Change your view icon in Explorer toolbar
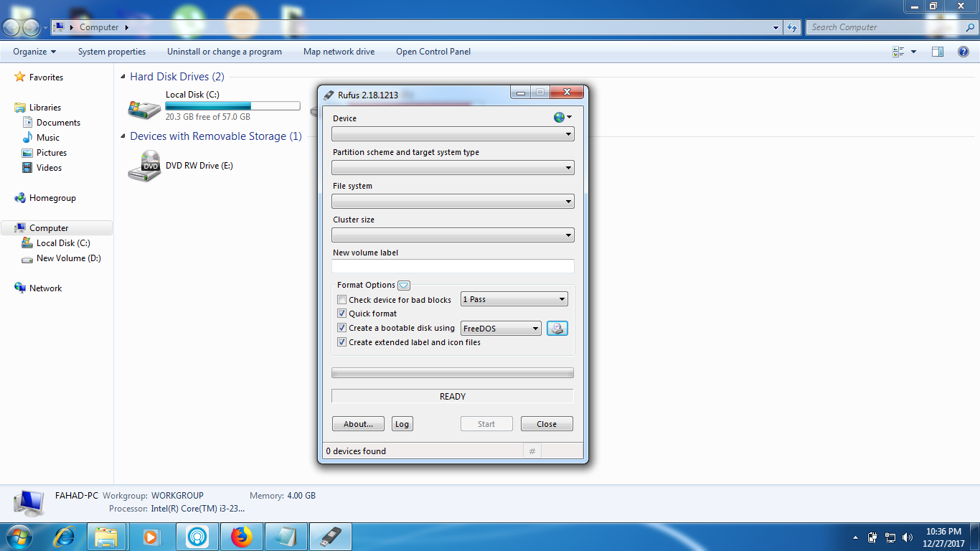 [898, 52]
